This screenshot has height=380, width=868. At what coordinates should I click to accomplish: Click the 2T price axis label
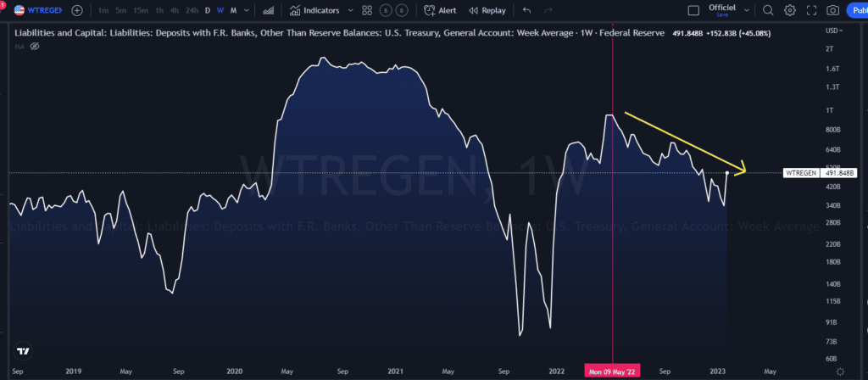tap(829, 49)
